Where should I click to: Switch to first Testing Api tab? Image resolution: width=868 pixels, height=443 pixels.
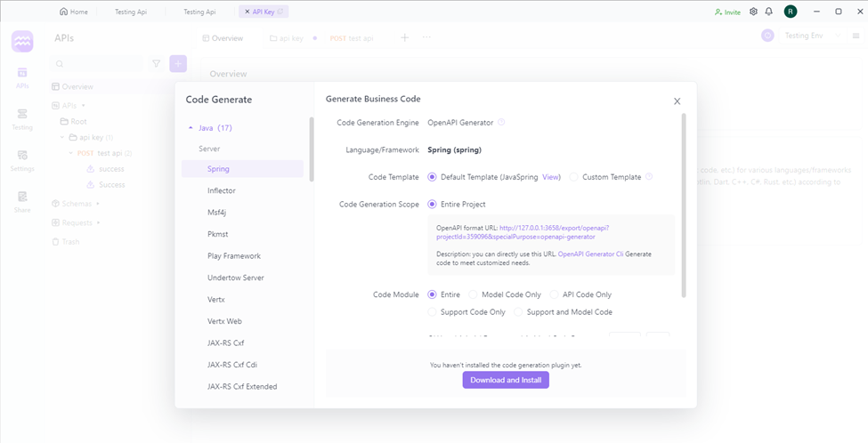[x=131, y=12]
